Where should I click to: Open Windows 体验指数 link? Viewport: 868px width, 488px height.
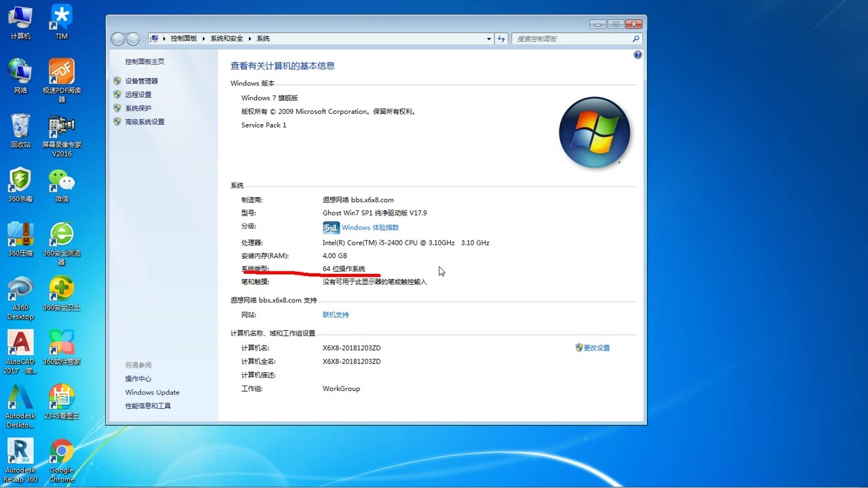[x=370, y=228]
